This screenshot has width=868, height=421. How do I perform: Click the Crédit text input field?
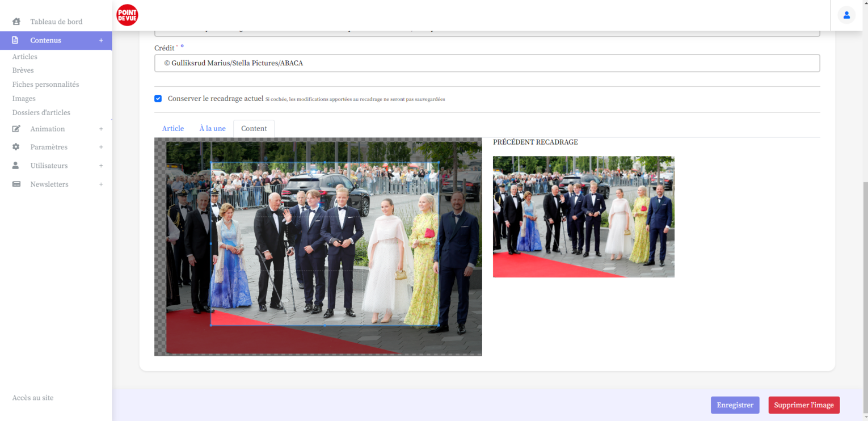pos(487,63)
